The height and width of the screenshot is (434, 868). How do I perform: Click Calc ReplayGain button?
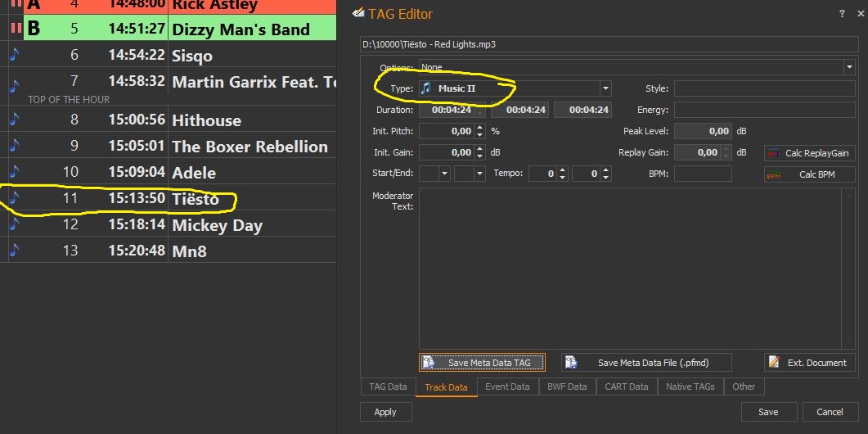[x=809, y=153]
